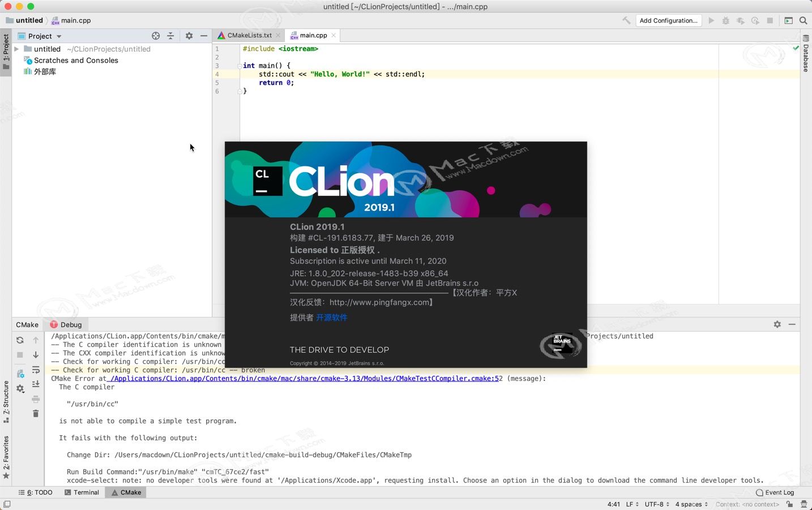Change indent 4 spaces in status bar
Screen dimensions: 812x510
click(691, 504)
